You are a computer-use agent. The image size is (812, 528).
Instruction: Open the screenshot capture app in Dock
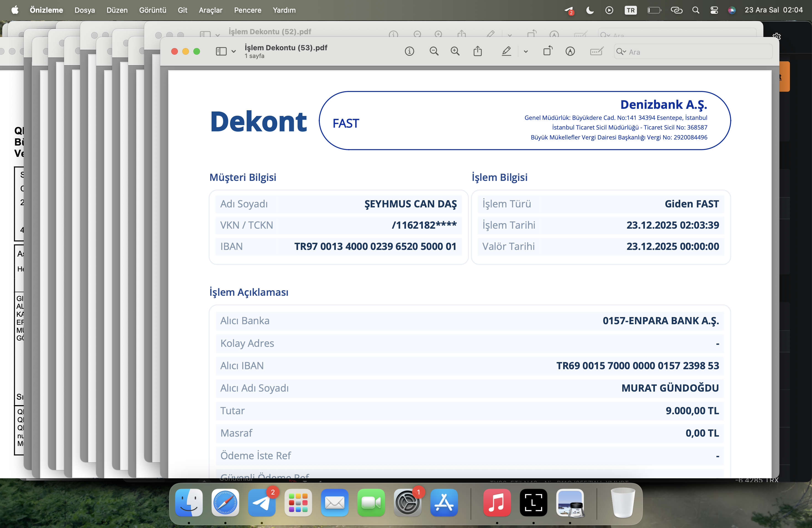tap(534, 502)
